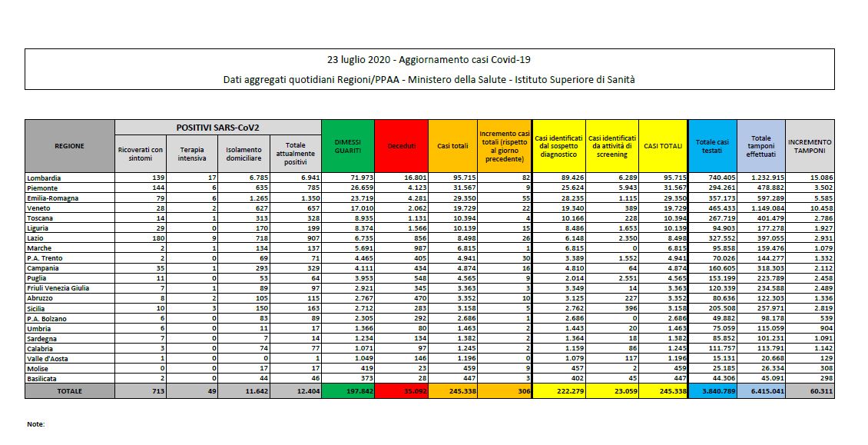Image resolution: width=868 pixels, height=445 pixels.
Task: Select the Ministero della Salute subtitle line
Action: [x=429, y=79]
